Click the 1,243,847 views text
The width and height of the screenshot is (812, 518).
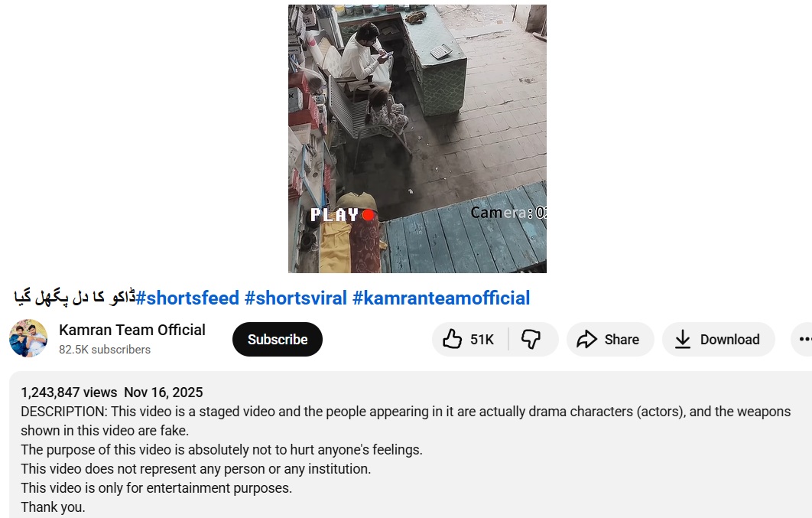click(69, 392)
